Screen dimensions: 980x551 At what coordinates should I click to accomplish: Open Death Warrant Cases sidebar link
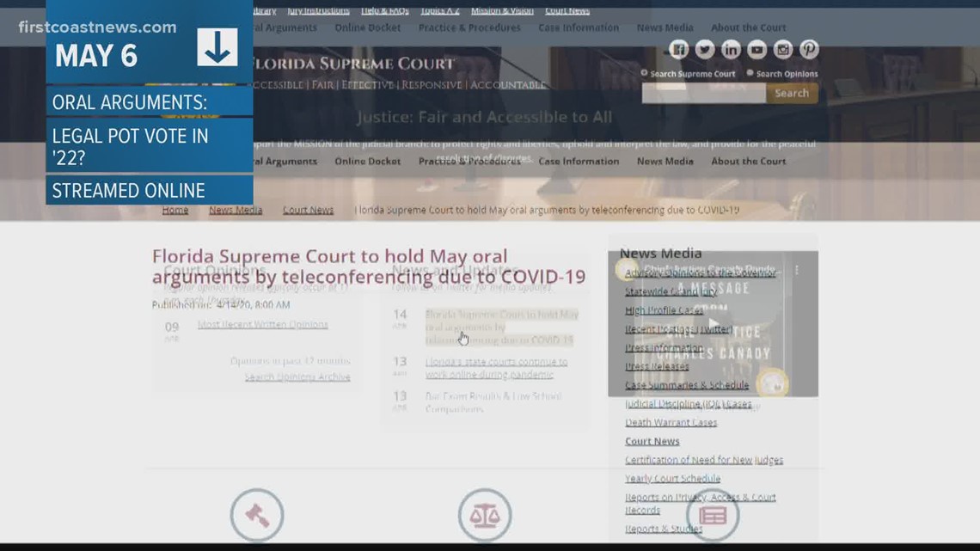pyautogui.click(x=671, y=422)
